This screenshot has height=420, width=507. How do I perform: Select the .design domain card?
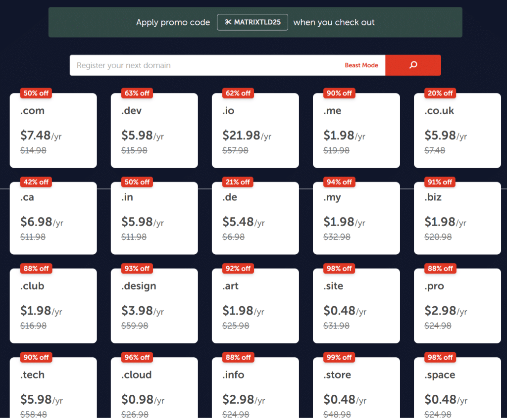click(154, 305)
